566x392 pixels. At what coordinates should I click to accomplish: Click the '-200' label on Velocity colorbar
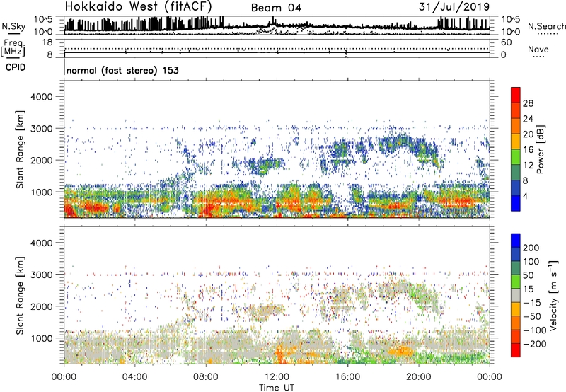point(535,344)
